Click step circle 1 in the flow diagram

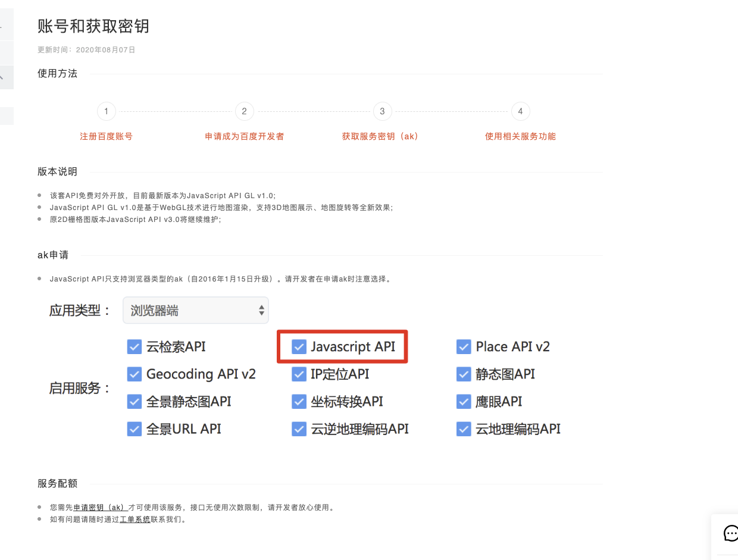pyautogui.click(x=106, y=111)
